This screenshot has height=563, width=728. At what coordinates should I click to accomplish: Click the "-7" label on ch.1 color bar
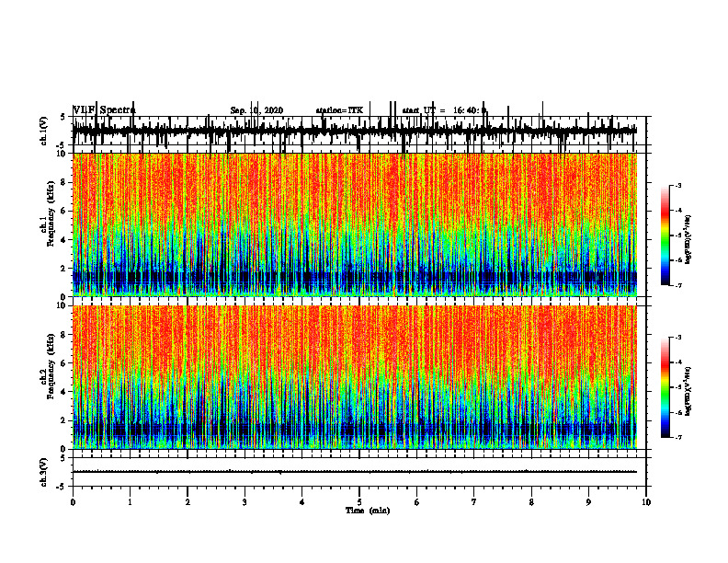click(x=678, y=285)
